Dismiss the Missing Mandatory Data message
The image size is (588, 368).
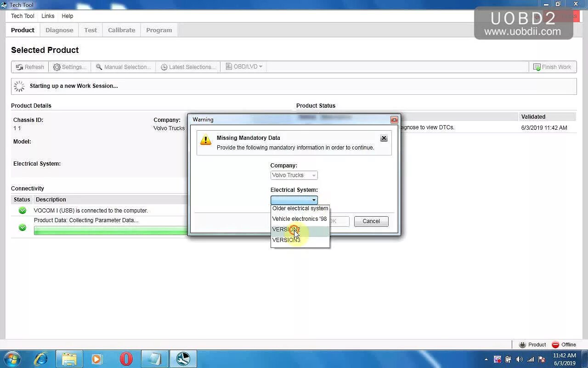[x=384, y=138]
